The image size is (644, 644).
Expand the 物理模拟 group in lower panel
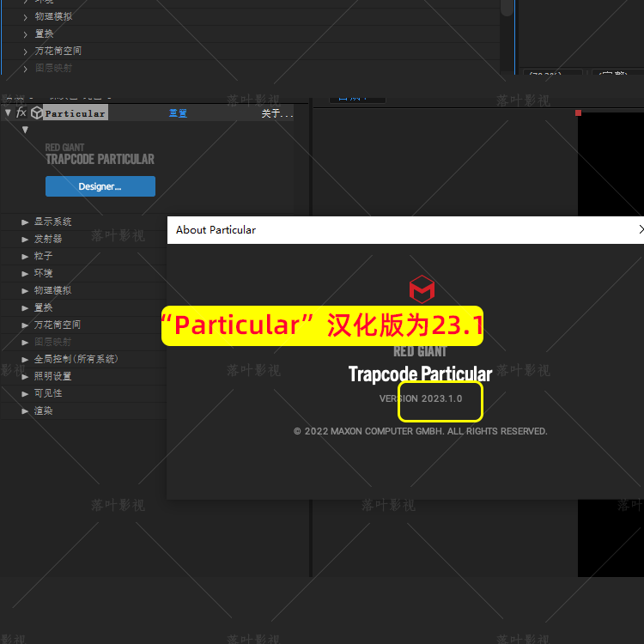point(25,291)
